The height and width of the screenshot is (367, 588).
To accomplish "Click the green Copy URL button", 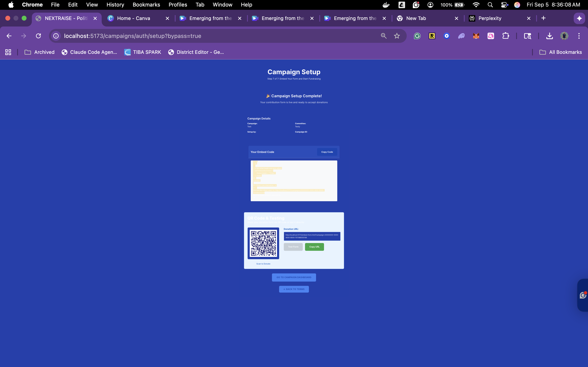I will tap(314, 247).
